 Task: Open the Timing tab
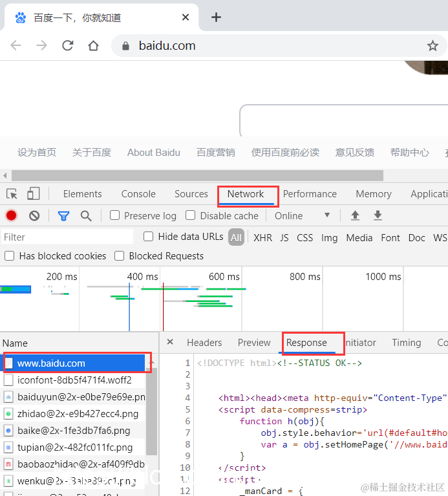407,343
